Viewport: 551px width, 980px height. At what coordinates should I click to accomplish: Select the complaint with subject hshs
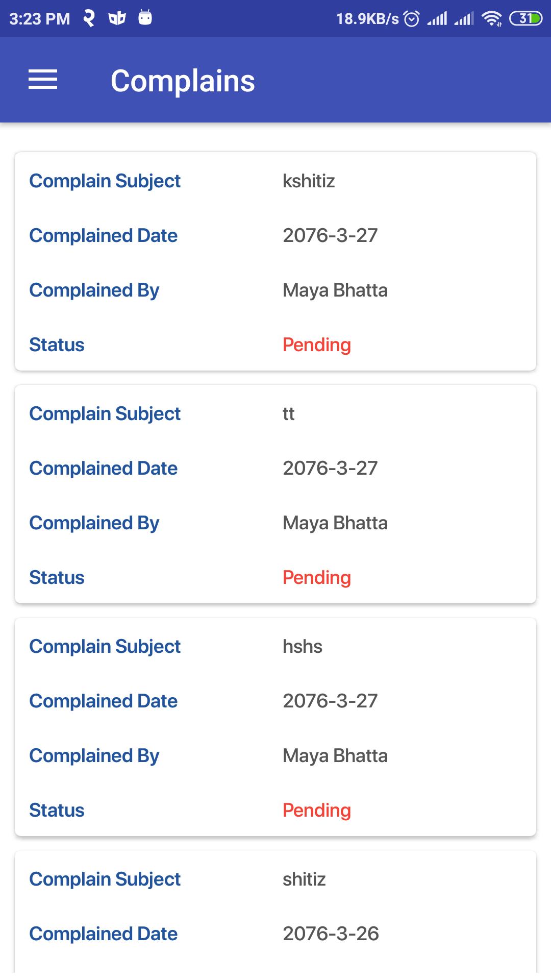tap(275, 727)
